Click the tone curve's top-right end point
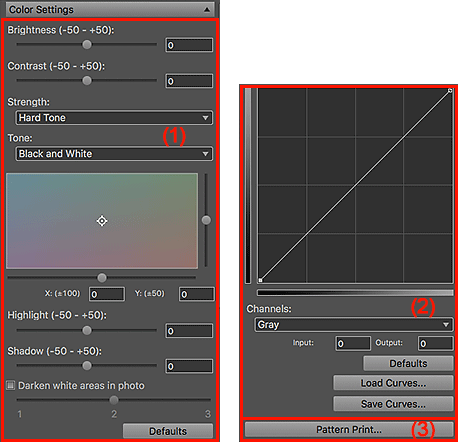This screenshot has width=458, height=442. point(450,90)
